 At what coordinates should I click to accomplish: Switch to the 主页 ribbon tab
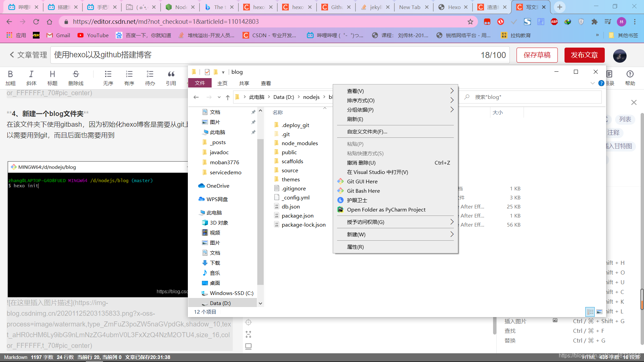click(222, 83)
